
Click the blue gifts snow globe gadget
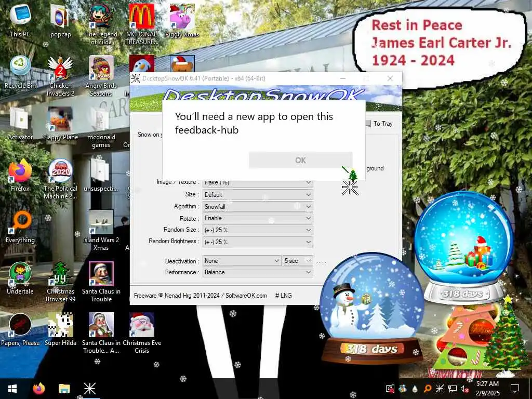coord(463,248)
